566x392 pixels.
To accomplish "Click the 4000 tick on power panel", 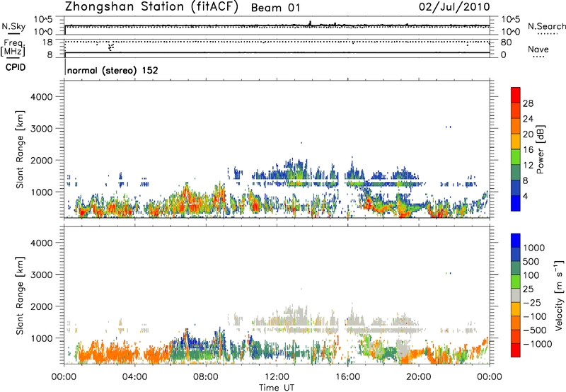I will click(41, 97).
